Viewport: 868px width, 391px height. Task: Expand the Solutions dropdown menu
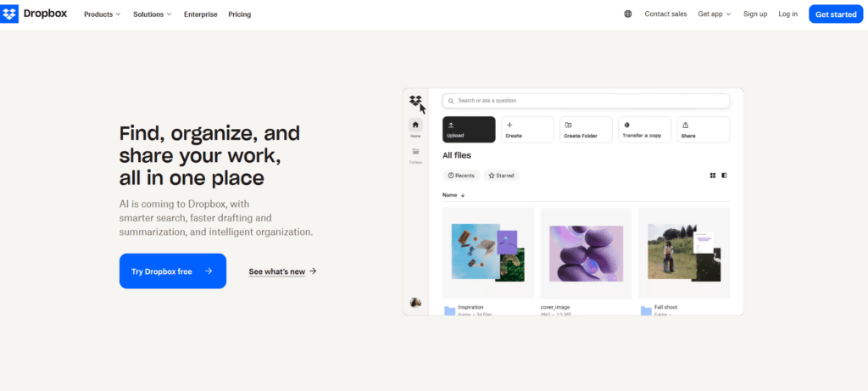tap(153, 14)
